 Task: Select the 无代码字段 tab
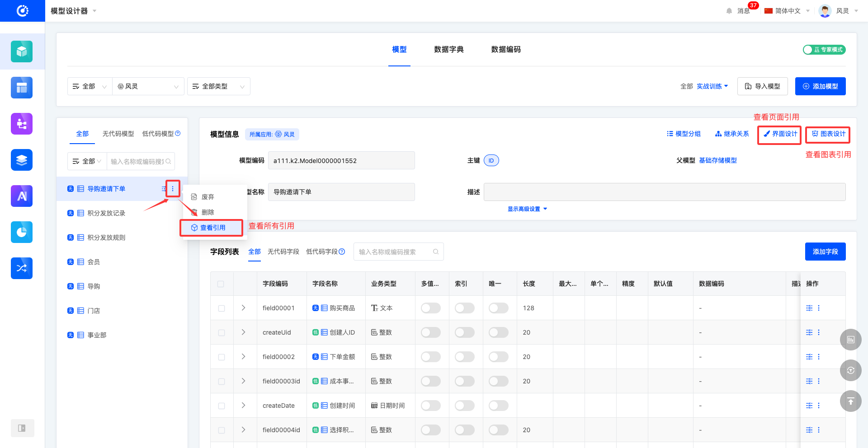pyautogui.click(x=283, y=252)
